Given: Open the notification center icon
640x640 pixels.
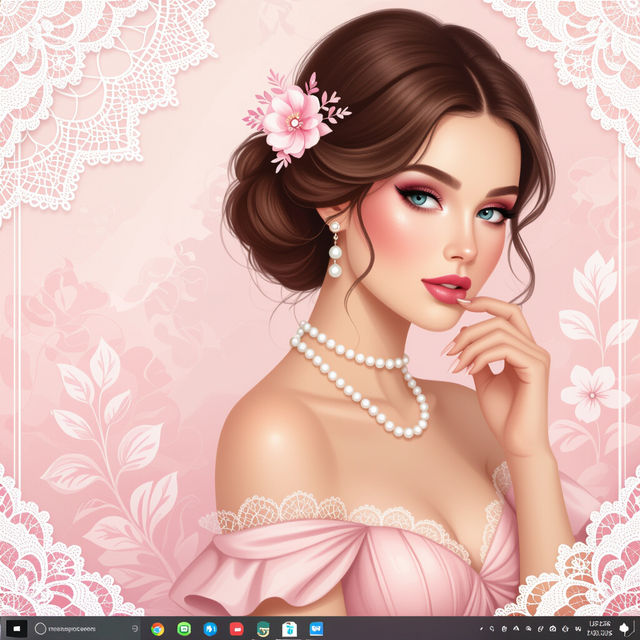Looking at the screenshot, I should click(624, 629).
